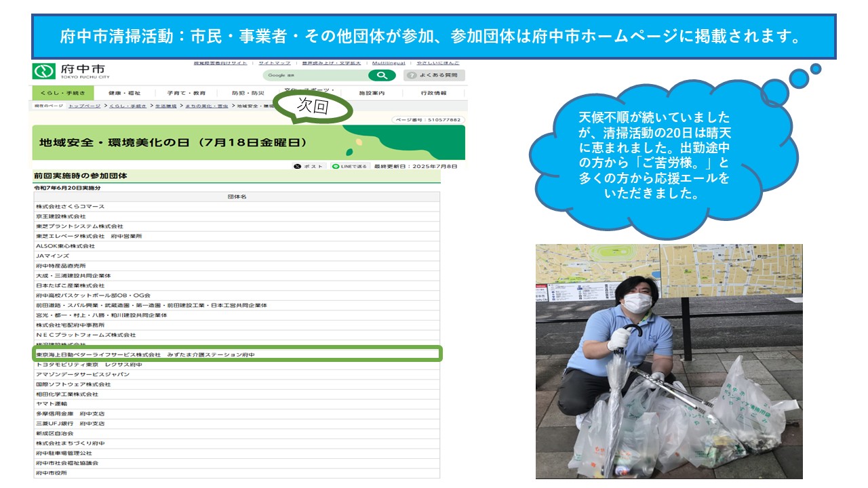868x488 pixels.
Task: Select the 新成区自治会 row
Action: click(x=237, y=433)
